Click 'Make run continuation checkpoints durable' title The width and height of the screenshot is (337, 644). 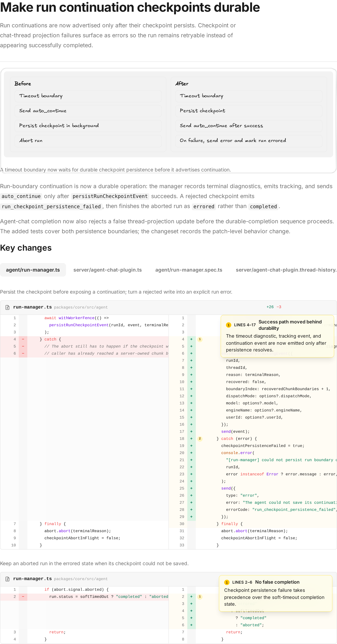(x=130, y=7)
